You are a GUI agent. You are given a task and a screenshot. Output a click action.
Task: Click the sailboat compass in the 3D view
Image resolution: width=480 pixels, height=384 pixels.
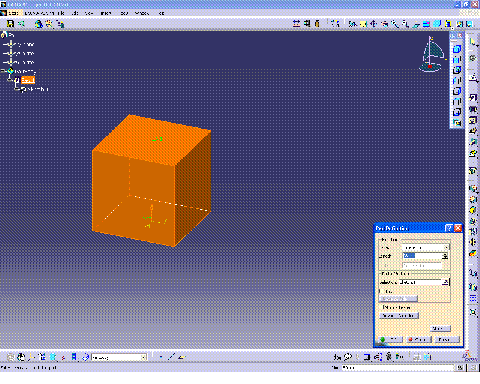pos(432,54)
